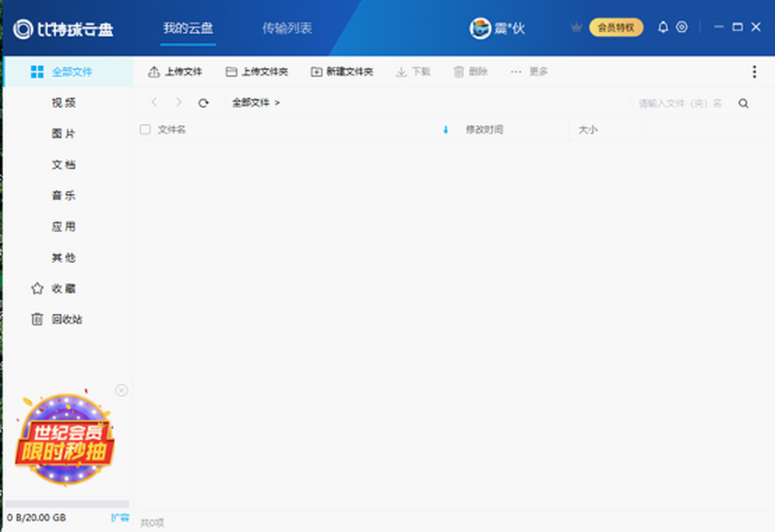Click the user avatar icon
775x532 pixels.
480,28
